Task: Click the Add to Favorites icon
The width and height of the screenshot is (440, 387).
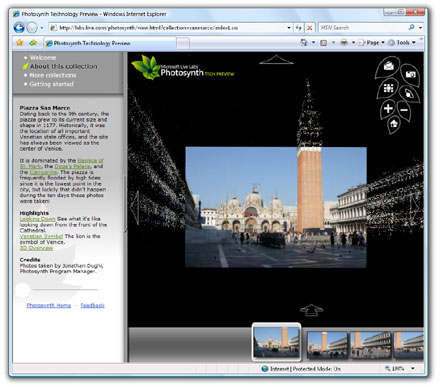Action: tap(33, 43)
